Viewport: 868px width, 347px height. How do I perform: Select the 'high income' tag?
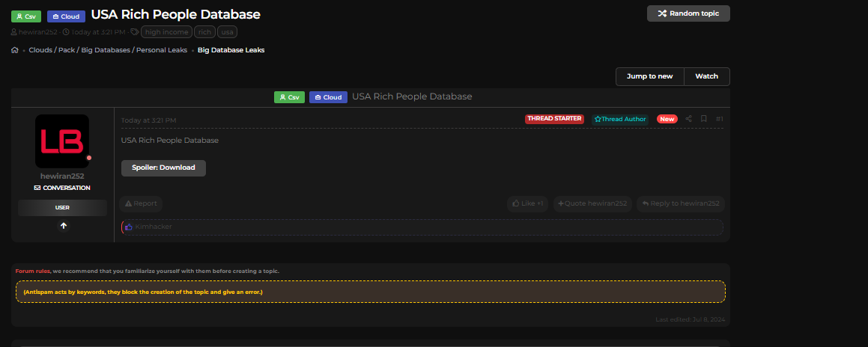[166, 32]
